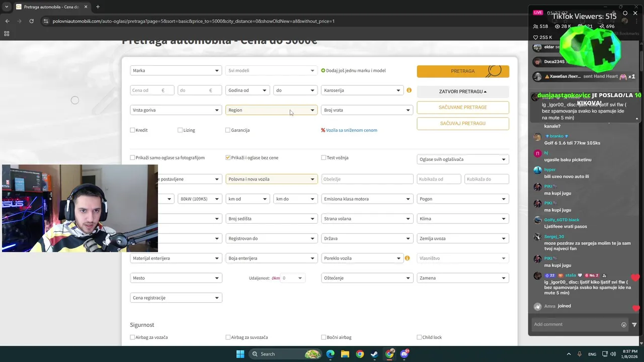
Task: Open volume control in system tray
Action: pyautogui.click(x=614, y=354)
